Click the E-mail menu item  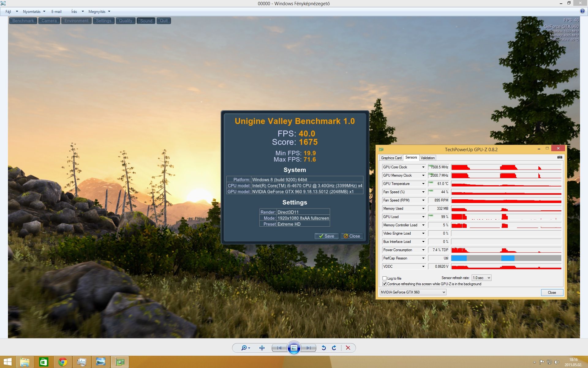[56, 12]
